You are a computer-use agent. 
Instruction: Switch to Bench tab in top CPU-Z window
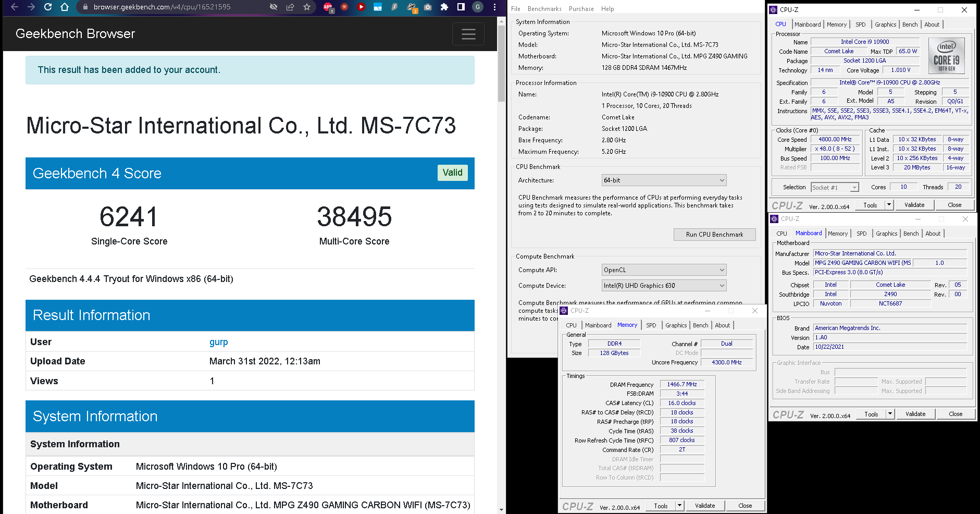click(910, 25)
